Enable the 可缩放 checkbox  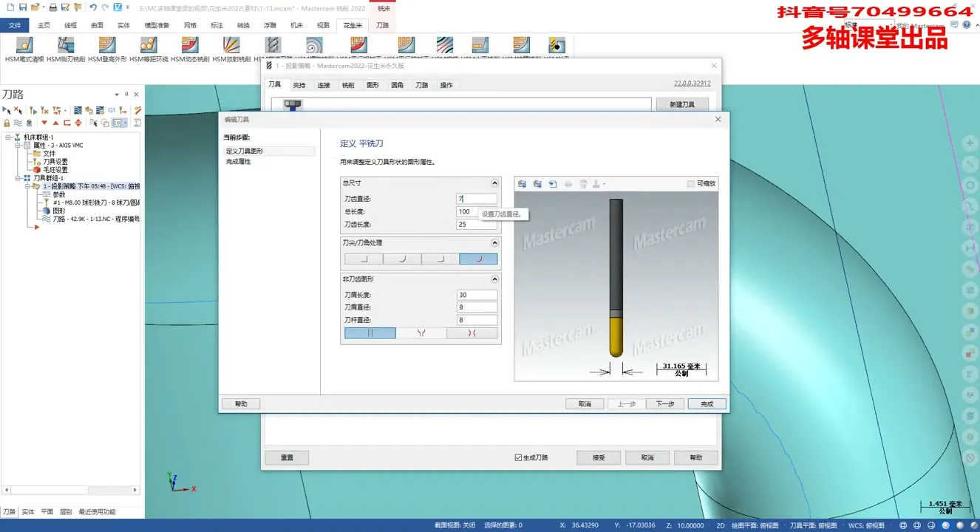coord(690,184)
